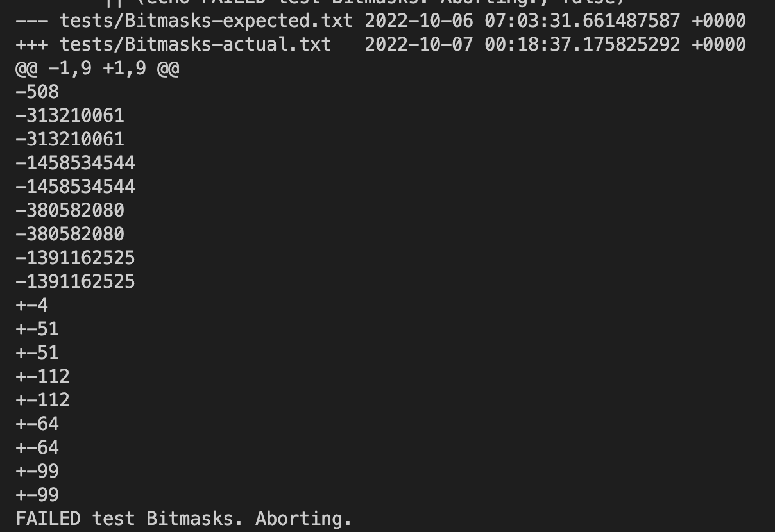Image resolution: width=775 pixels, height=532 pixels.
Task: Click the removed line -508
Action: tap(37, 92)
